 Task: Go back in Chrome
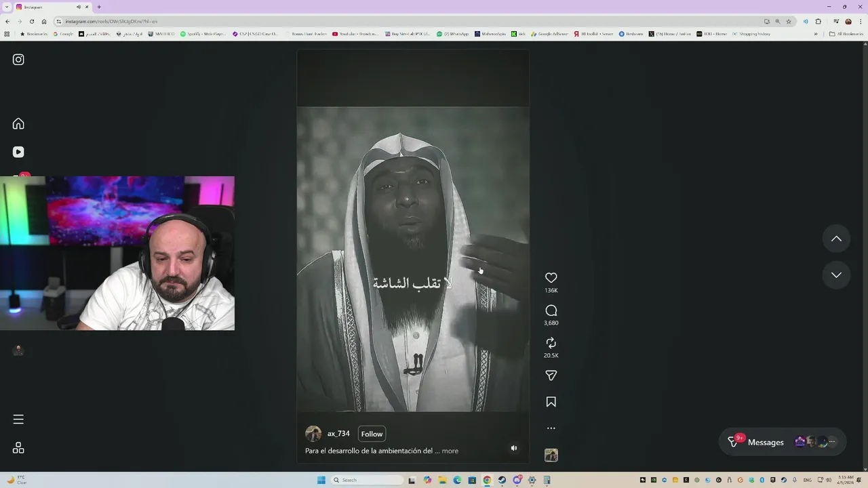[x=7, y=21]
